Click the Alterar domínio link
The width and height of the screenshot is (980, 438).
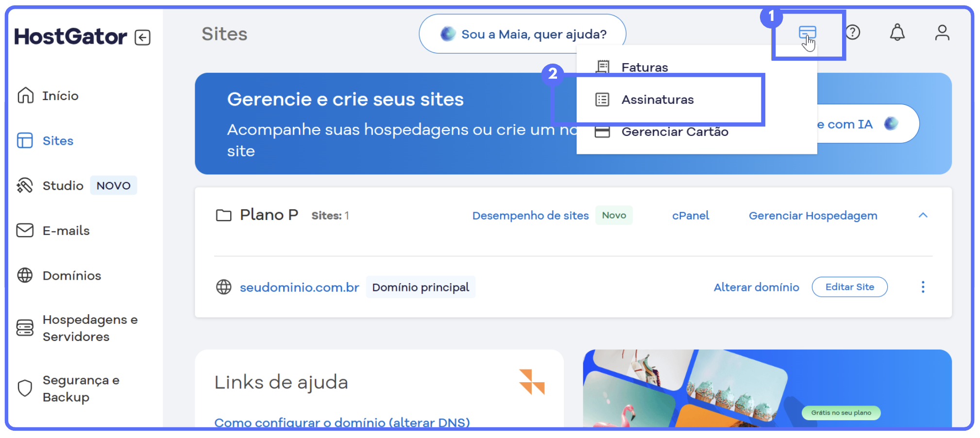[756, 287]
